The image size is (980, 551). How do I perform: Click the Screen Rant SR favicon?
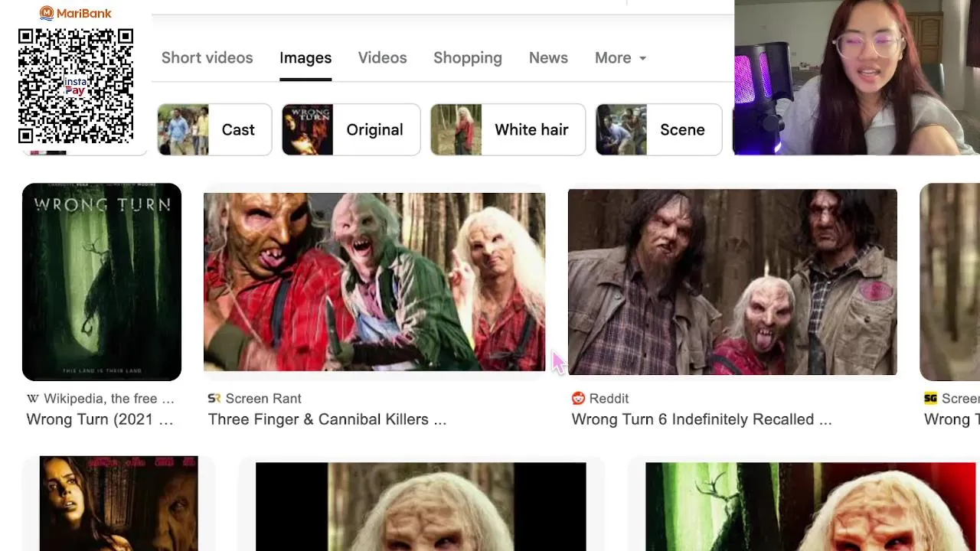click(x=214, y=399)
